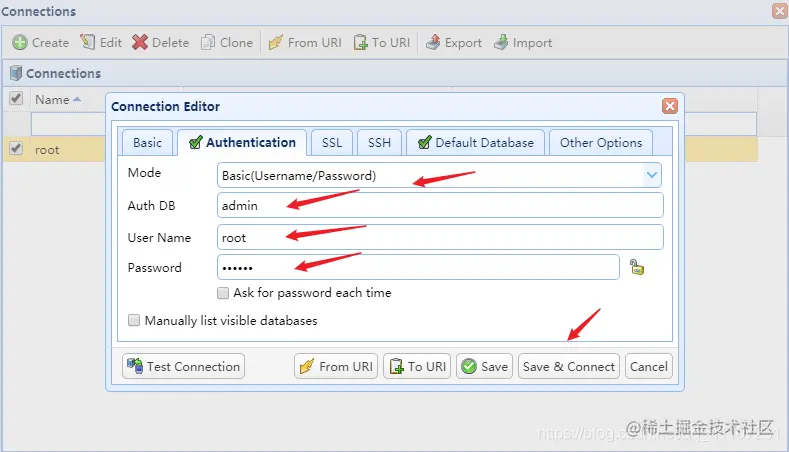The height and width of the screenshot is (452, 789).
Task: Enable Manually list visible databases
Action: pyautogui.click(x=134, y=320)
